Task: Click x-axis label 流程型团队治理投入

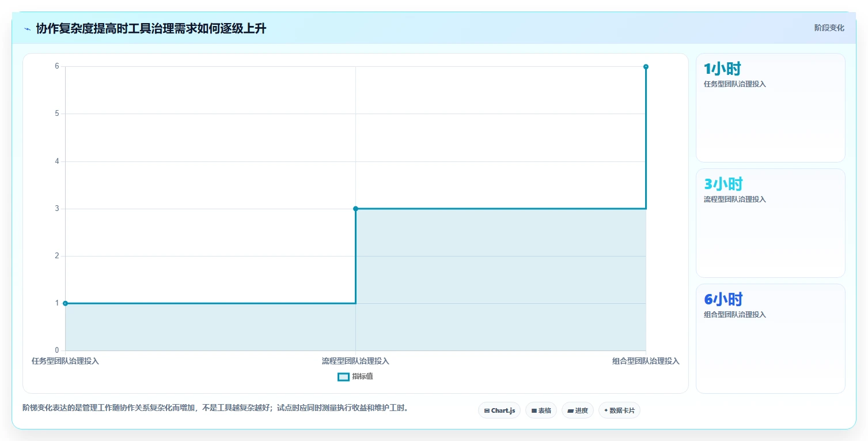Action: (x=355, y=361)
